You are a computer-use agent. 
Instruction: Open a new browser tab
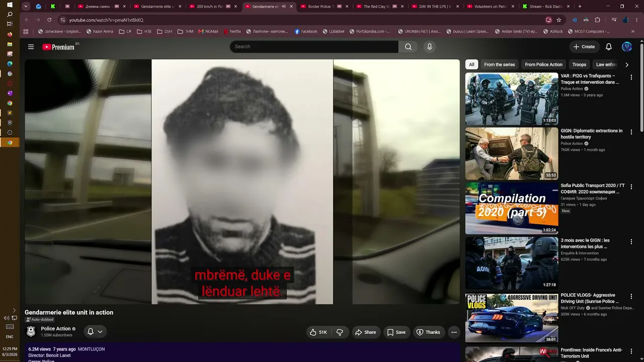(x=580, y=7)
